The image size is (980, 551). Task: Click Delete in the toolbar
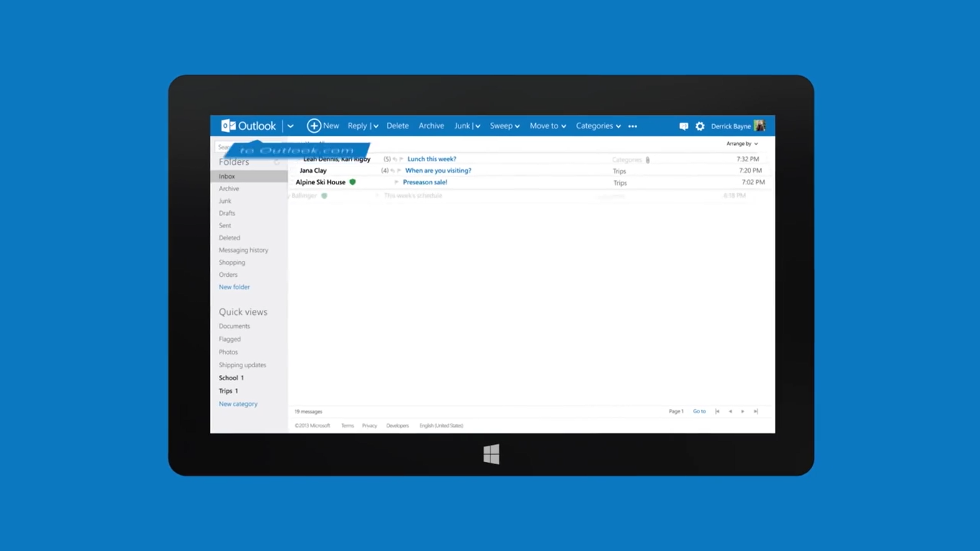coord(397,126)
